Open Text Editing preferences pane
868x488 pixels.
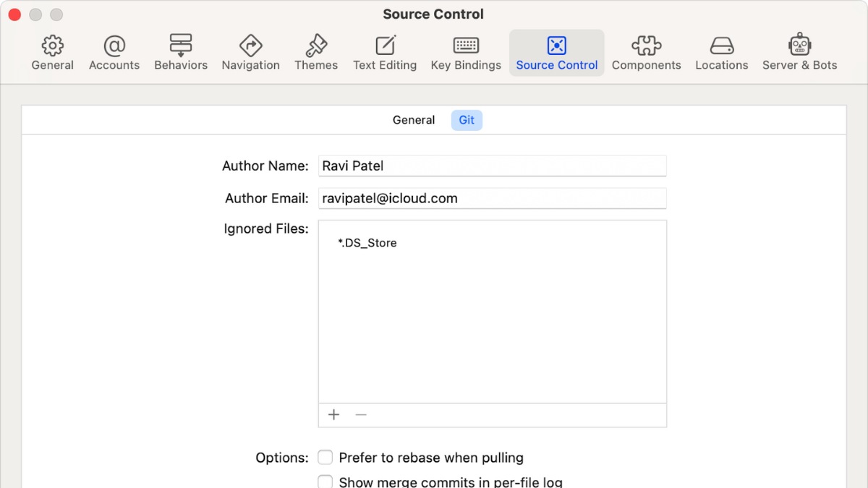click(x=385, y=53)
